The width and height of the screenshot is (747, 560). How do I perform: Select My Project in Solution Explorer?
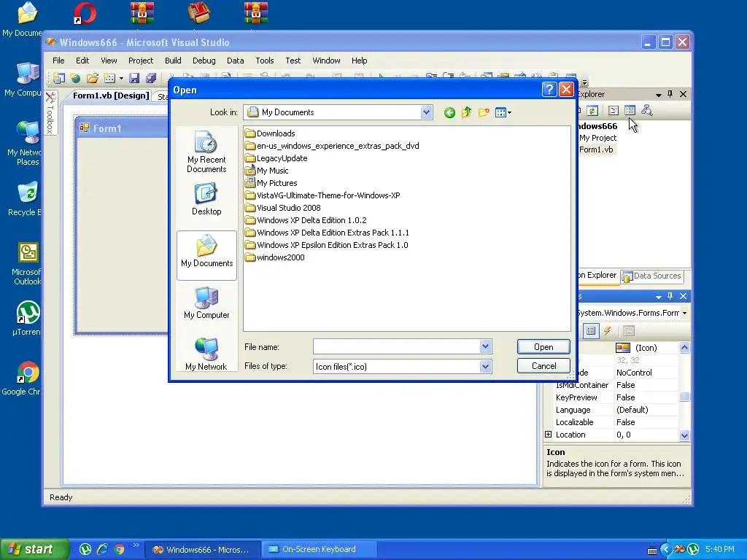tap(597, 138)
